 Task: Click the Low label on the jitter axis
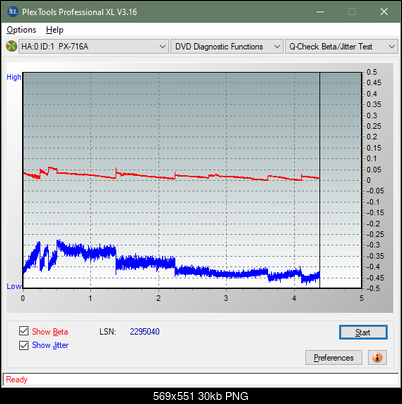14,286
